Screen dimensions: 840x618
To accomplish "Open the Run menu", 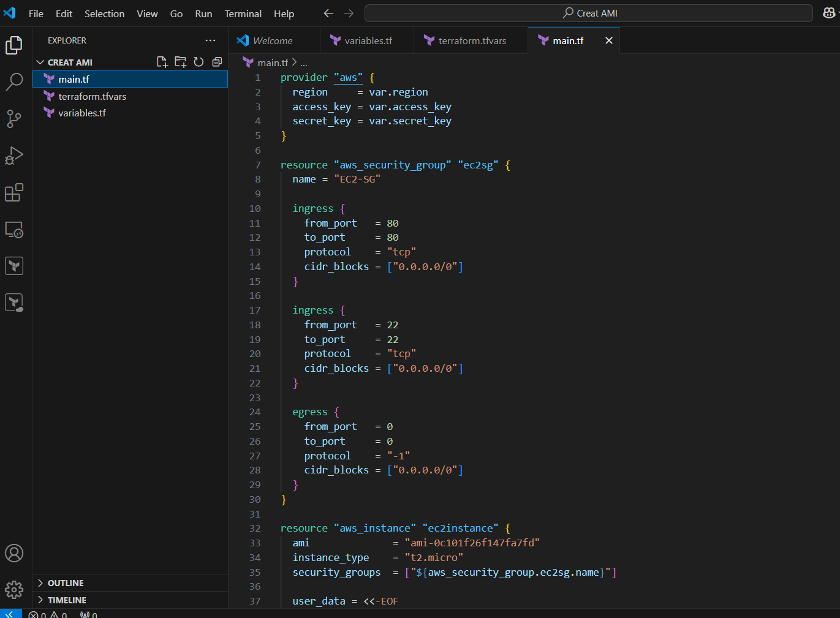I will pyautogui.click(x=203, y=13).
